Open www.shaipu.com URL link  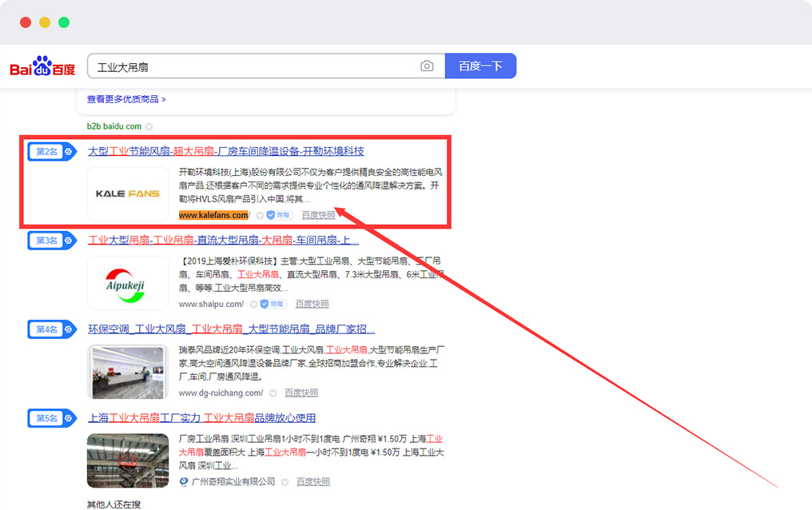(x=211, y=304)
